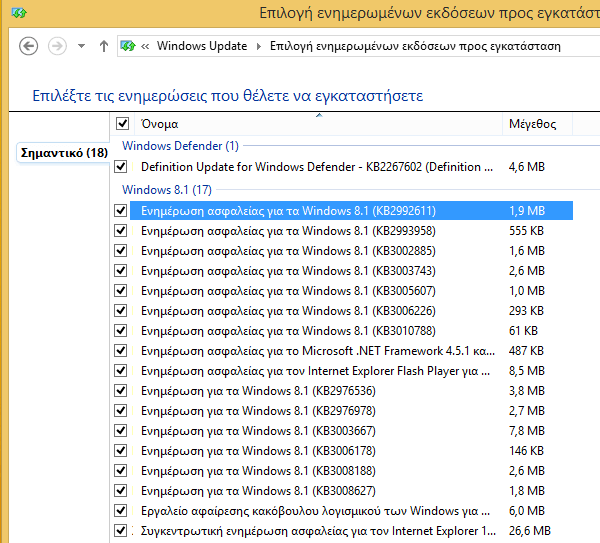This screenshot has height=543, width=600.
Task: Open the chevron after Windows Update breadcrumb
Action: (259, 46)
